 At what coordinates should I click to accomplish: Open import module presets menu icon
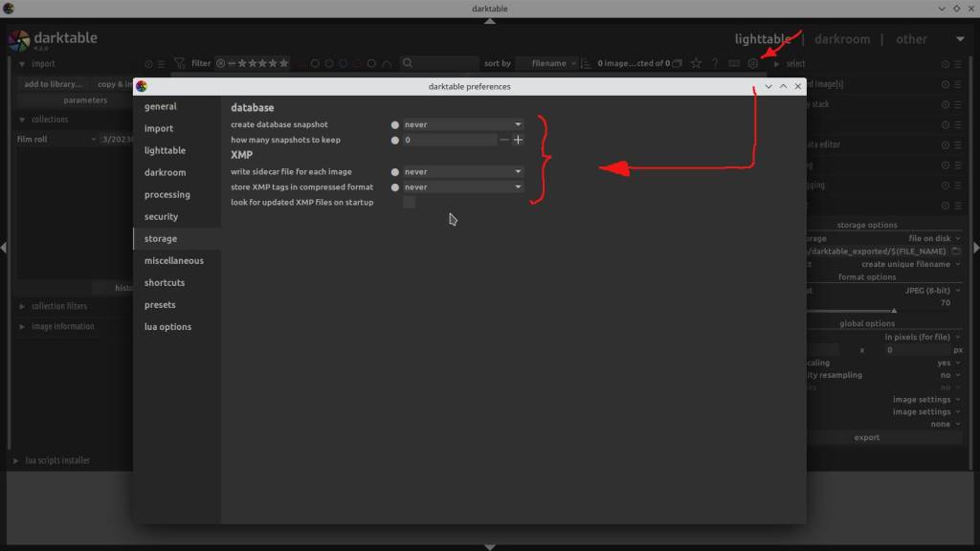161,64
